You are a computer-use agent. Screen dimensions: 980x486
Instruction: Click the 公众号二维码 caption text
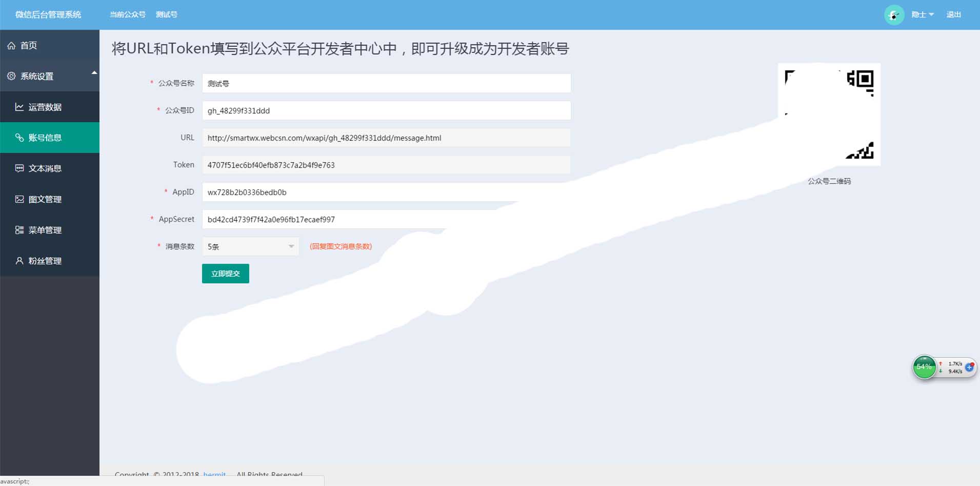pyautogui.click(x=829, y=181)
